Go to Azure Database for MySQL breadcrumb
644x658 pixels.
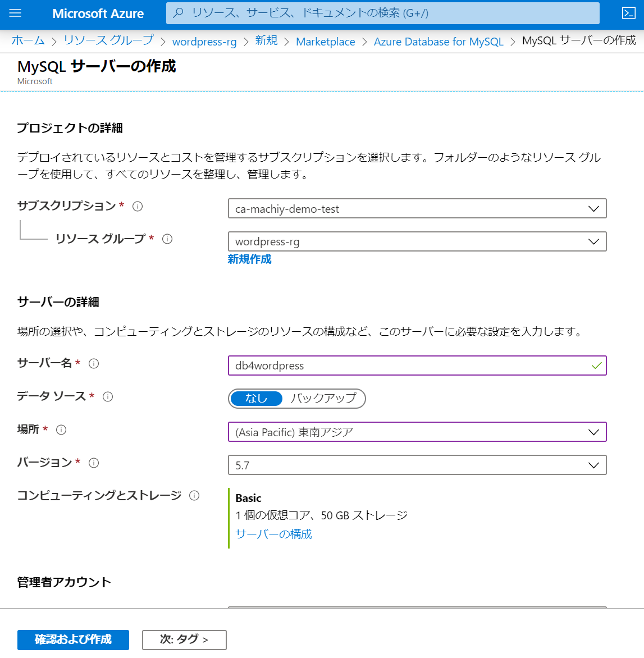439,42
